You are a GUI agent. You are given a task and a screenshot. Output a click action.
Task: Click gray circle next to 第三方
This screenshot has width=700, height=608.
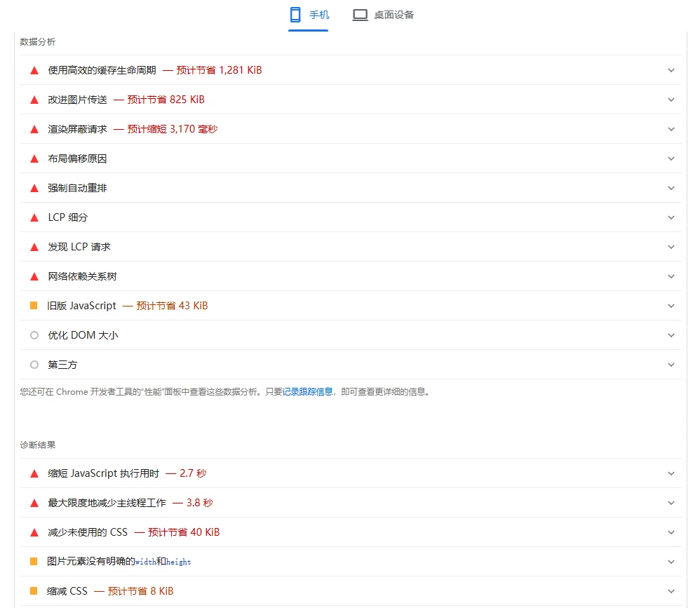(34, 365)
